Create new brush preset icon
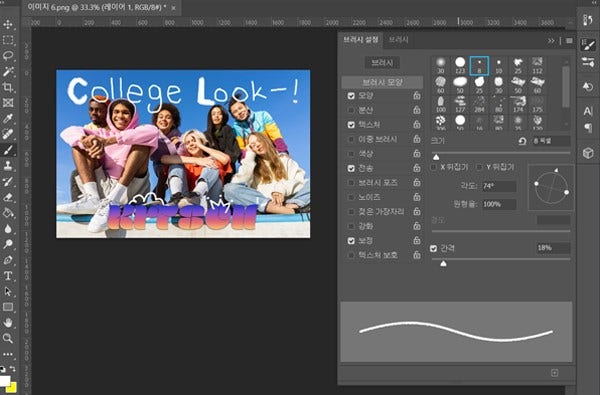600x395 pixels. pos(554,373)
